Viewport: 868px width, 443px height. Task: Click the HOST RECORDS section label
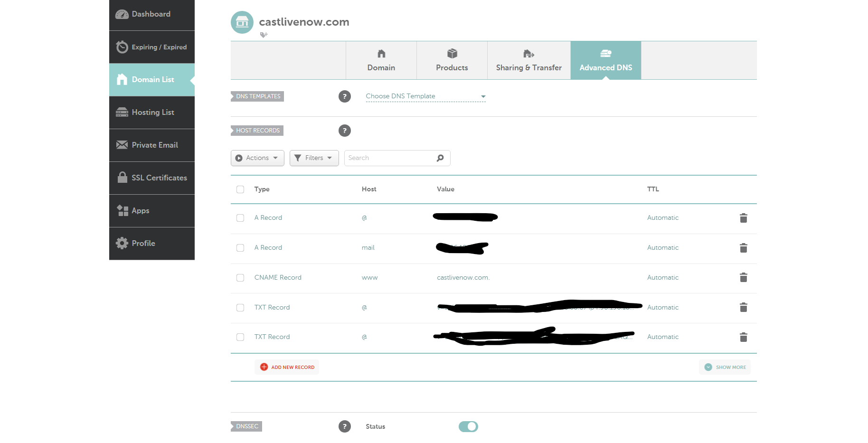click(x=257, y=131)
